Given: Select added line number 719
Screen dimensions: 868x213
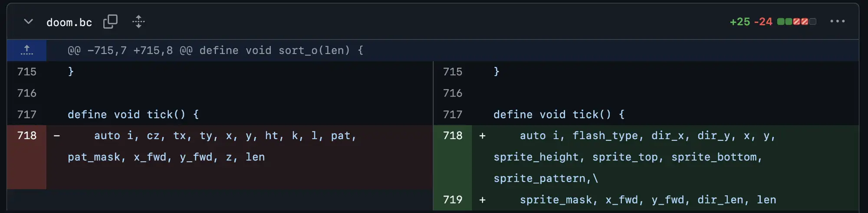Looking at the screenshot, I should point(452,200).
